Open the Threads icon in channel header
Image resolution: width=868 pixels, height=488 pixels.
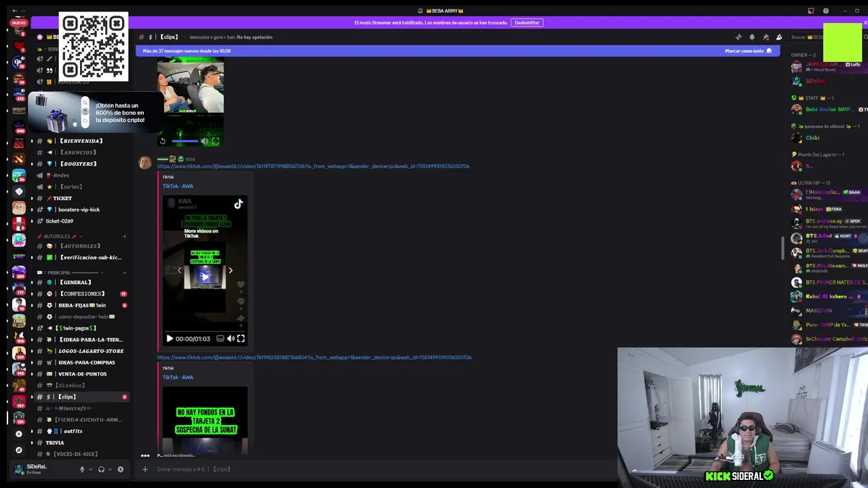point(738,37)
